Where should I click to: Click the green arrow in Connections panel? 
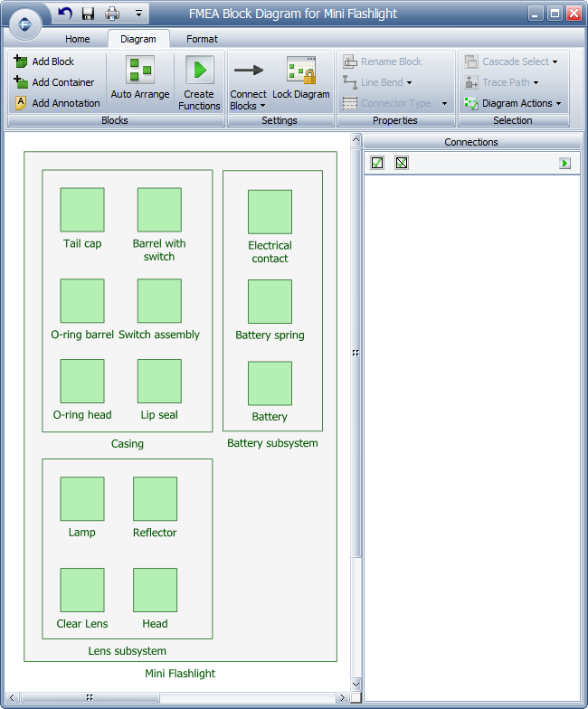click(x=564, y=163)
